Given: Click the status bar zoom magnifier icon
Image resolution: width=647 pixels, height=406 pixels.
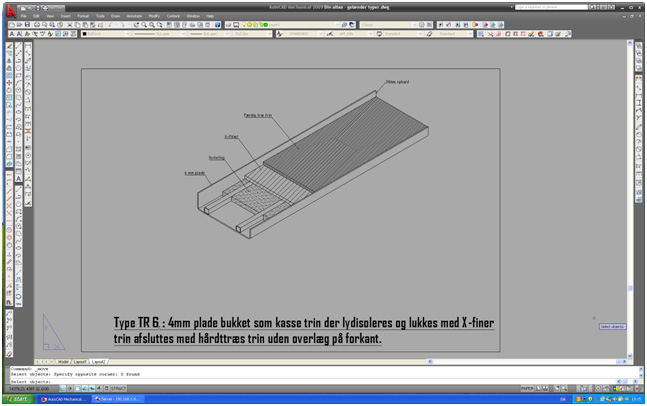Looking at the screenshot, I should [564, 388].
